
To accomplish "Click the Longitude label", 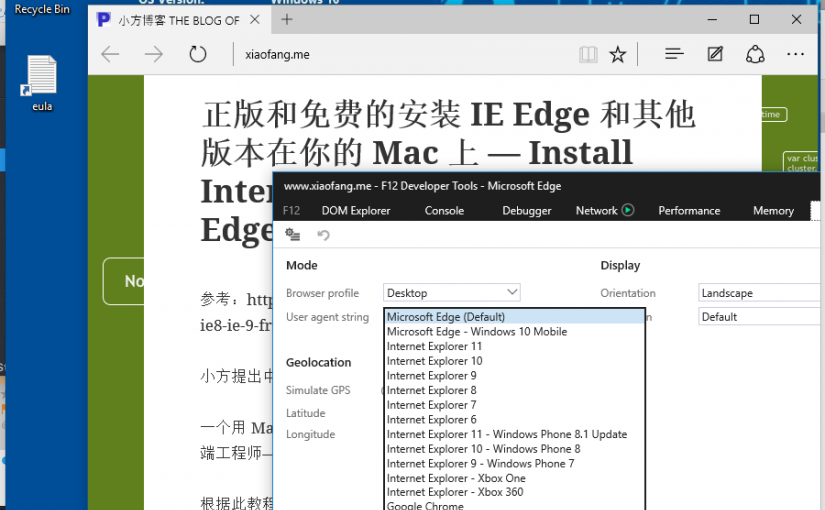I will point(310,434).
